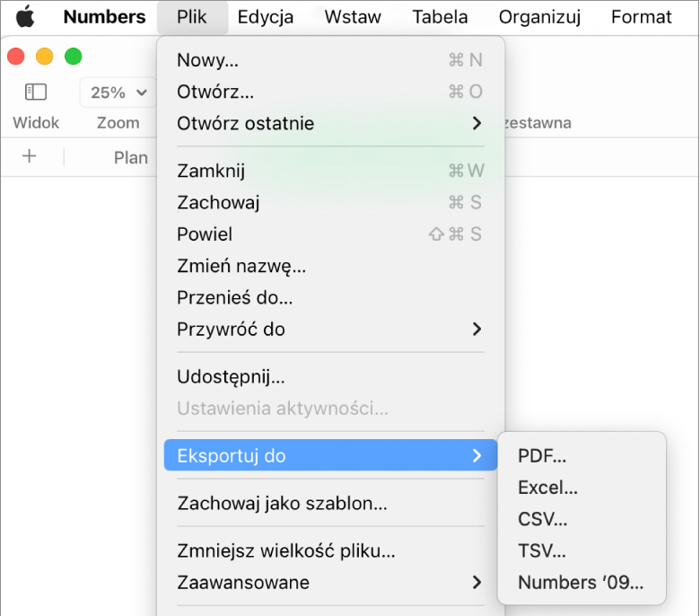Viewport: 700px width, 616px height.
Task: Click the highlighted Eksportuj do item
Action: coord(330,455)
